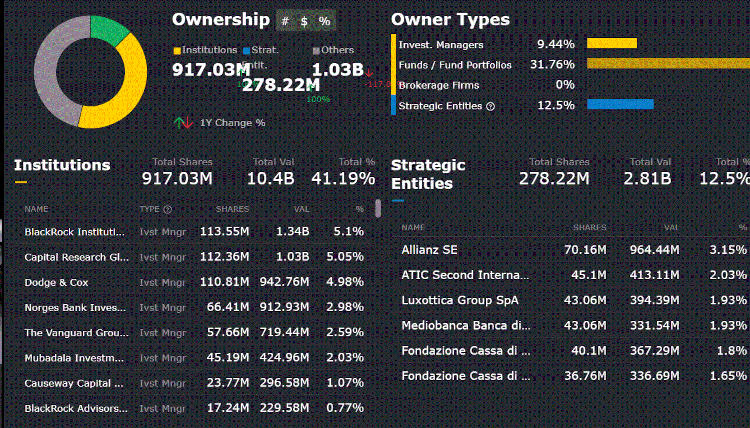Click the Strategic Entities help question icon
750x428 pixels.
490,106
